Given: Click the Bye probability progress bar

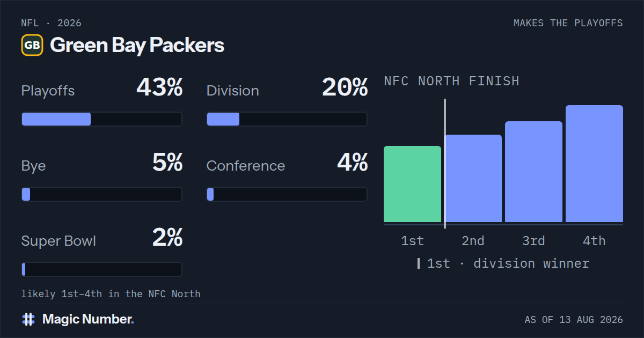Looking at the screenshot, I should (x=101, y=194).
